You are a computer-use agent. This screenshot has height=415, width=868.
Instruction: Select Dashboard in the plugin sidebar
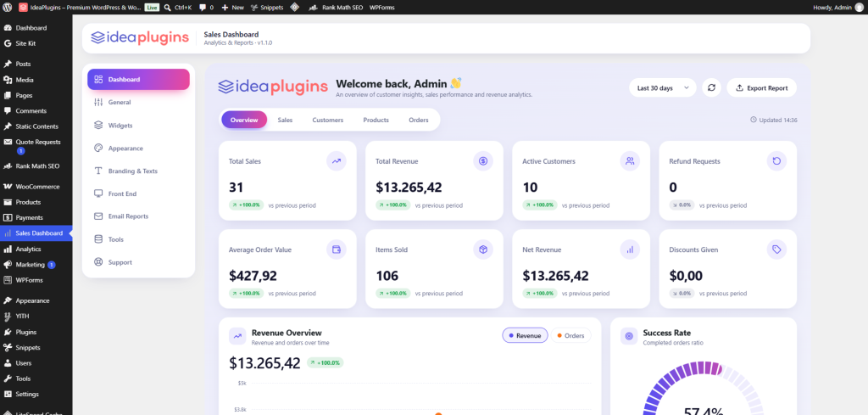pyautogui.click(x=138, y=79)
